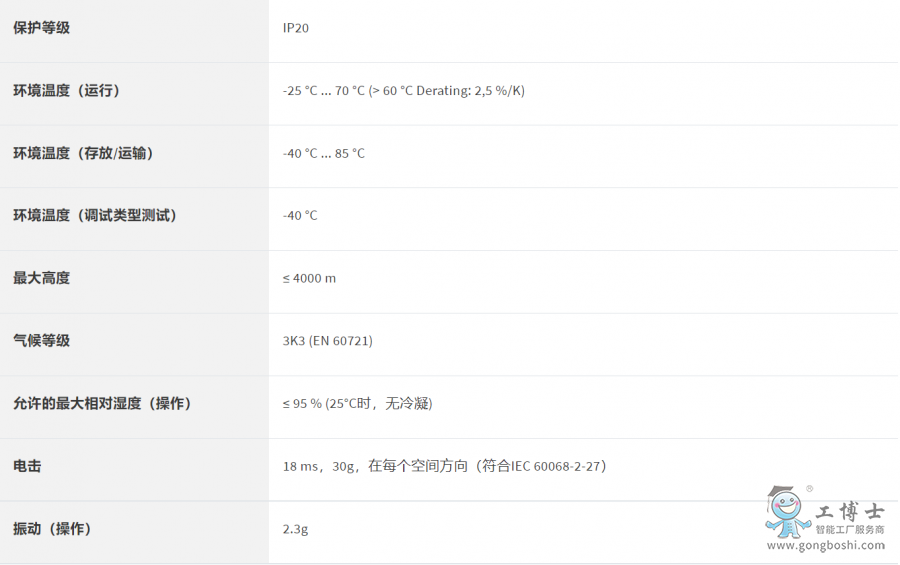Select the 18 ms, 30g shock value
The image size is (900, 565).
click(444, 466)
